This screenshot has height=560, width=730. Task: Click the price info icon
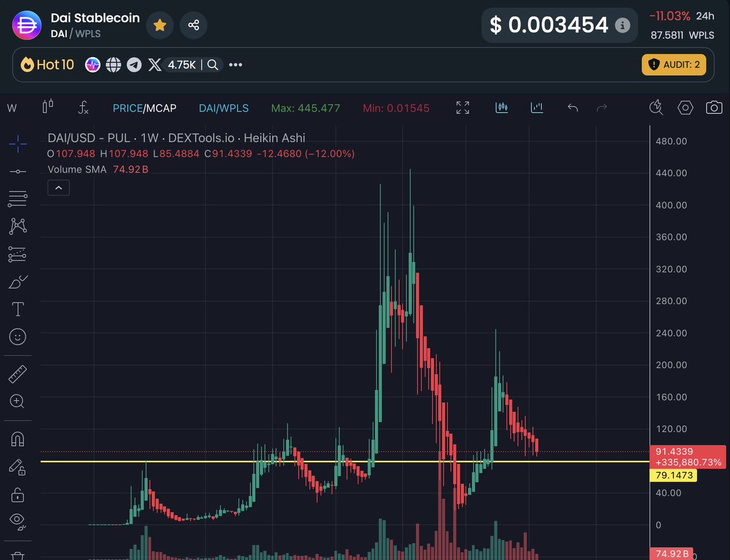(x=622, y=26)
